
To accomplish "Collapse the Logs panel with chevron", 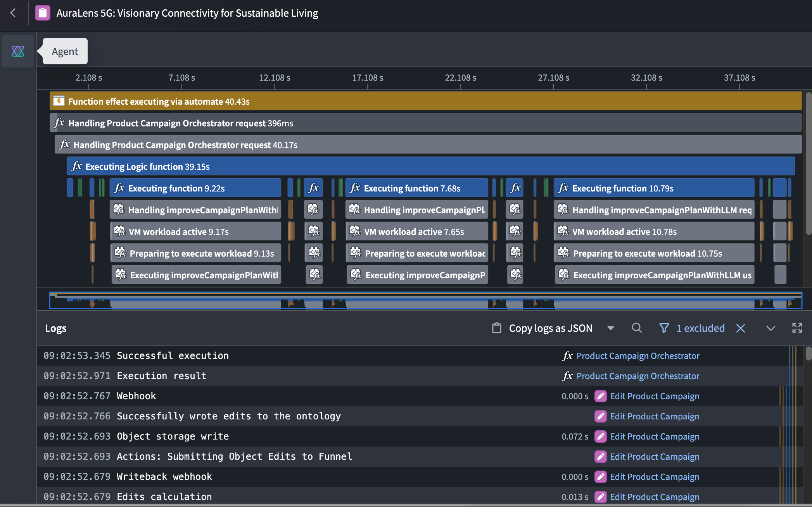I will point(771,328).
